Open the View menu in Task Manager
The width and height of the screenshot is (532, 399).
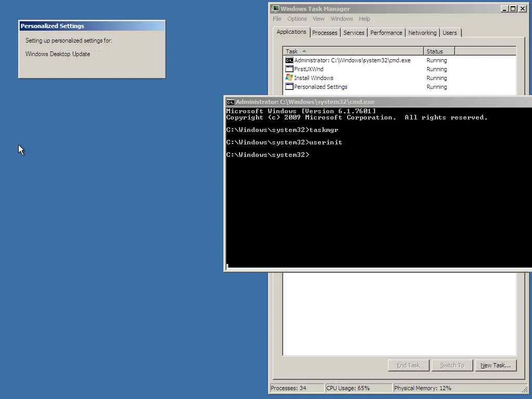click(318, 19)
